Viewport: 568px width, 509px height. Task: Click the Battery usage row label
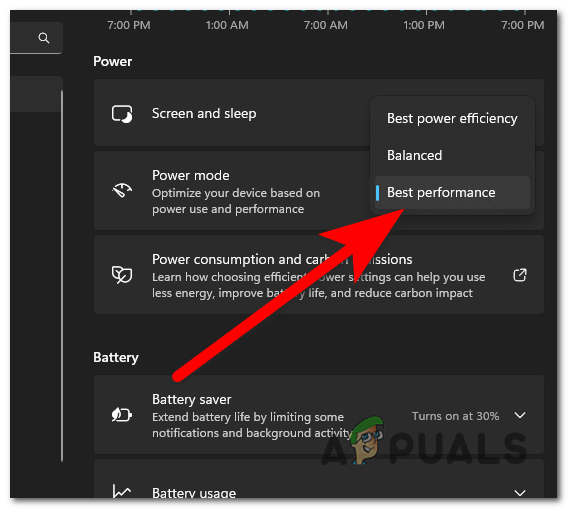pyautogui.click(x=194, y=493)
